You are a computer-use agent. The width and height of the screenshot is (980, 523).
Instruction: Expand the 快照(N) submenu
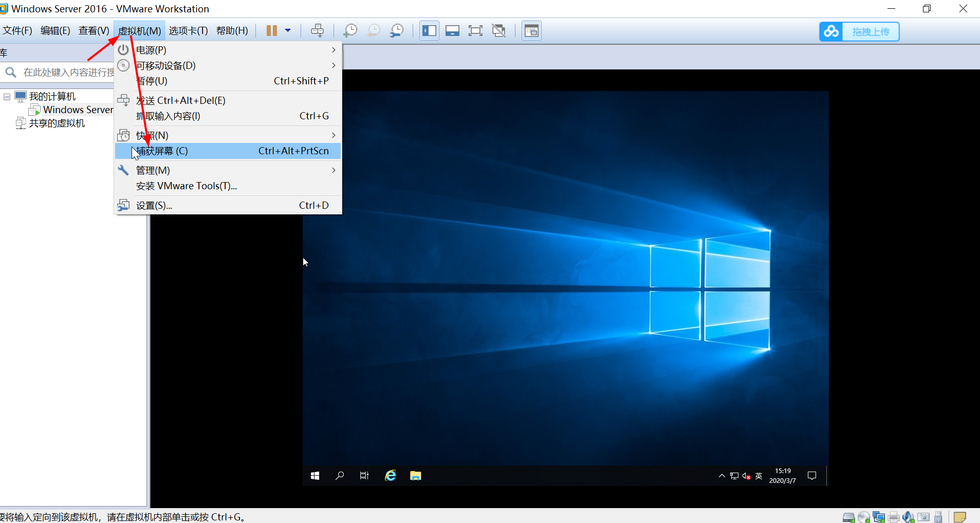[228, 135]
